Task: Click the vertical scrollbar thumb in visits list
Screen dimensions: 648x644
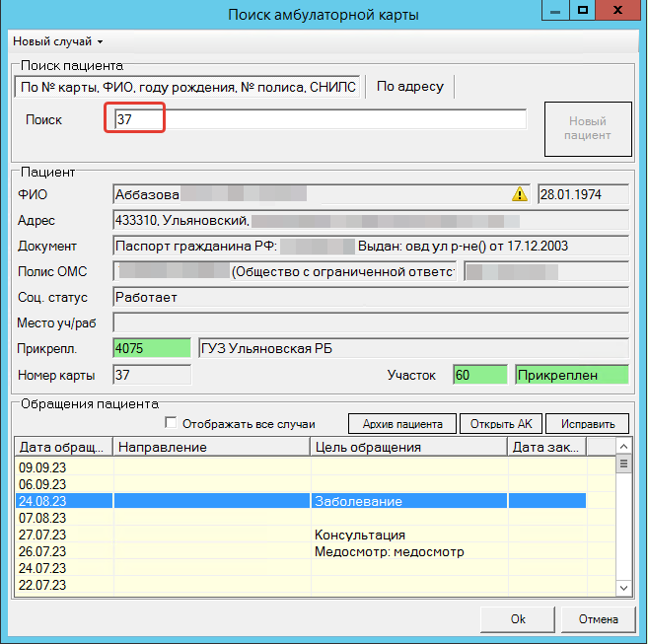Action: pyautogui.click(x=622, y=465)
